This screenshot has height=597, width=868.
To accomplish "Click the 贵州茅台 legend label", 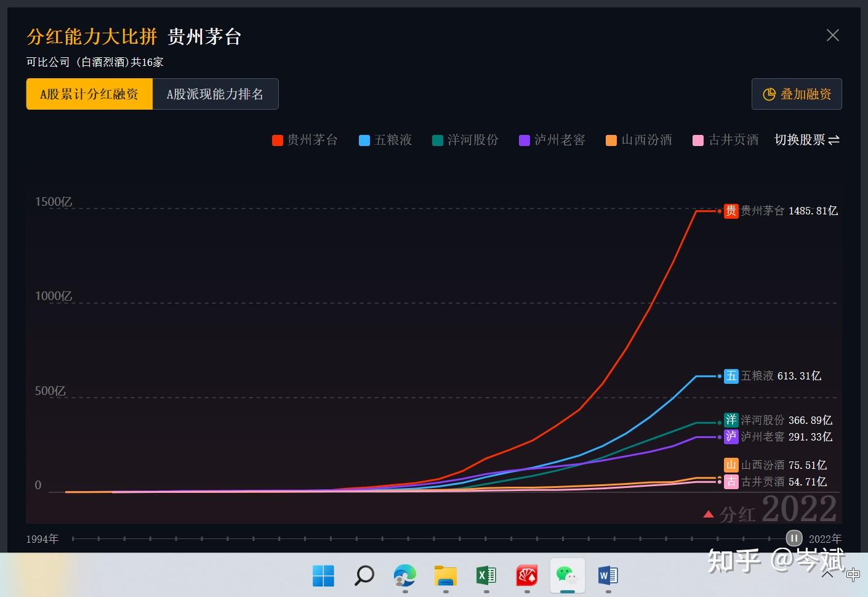I will pos(313,140).
